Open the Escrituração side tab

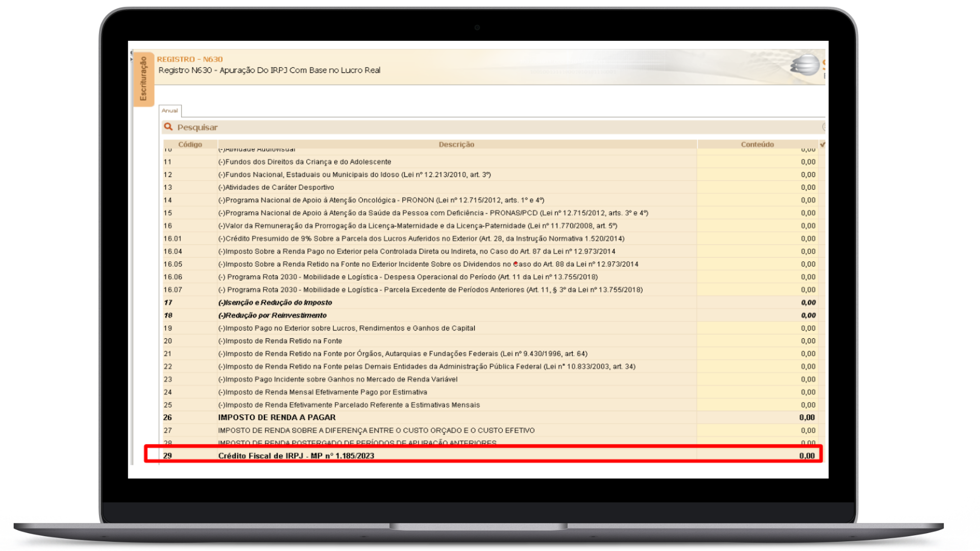(143, 79)
